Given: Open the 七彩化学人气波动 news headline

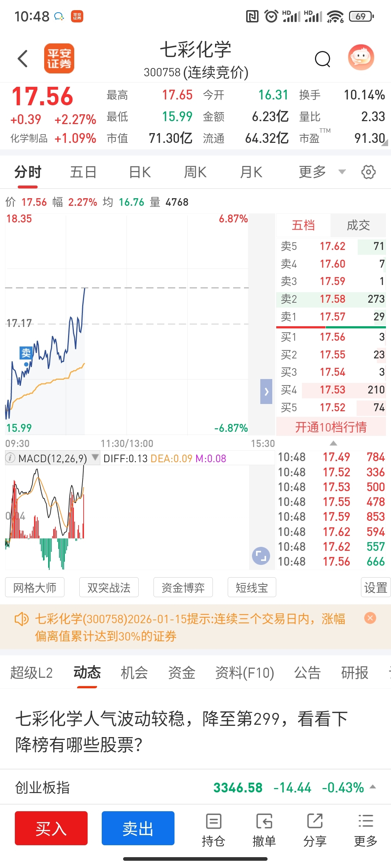Looking at the screenshot, I should pyautogui.click(x=181, y=731).
